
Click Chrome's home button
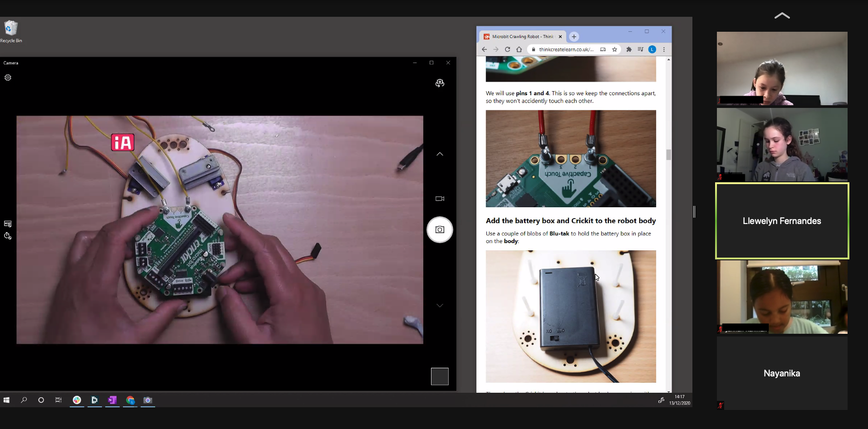(519, 49)
